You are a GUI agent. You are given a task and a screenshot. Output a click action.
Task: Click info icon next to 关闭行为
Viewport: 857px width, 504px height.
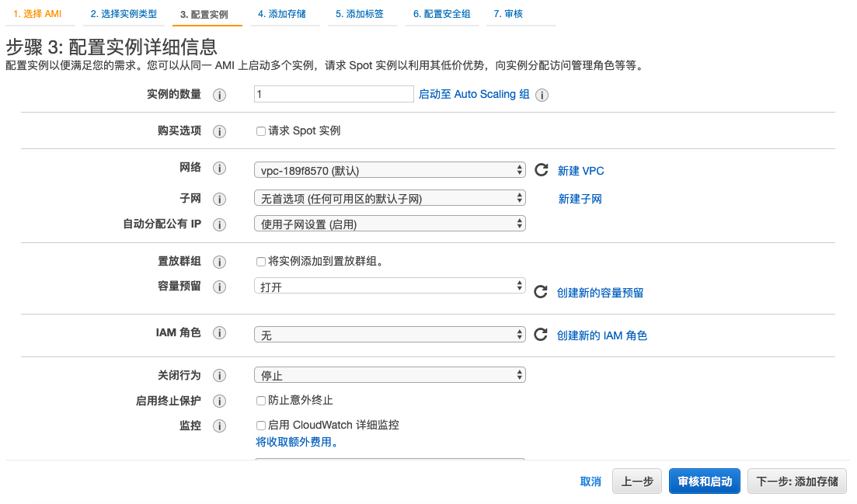pyautogui.click(x=219, y=376)
